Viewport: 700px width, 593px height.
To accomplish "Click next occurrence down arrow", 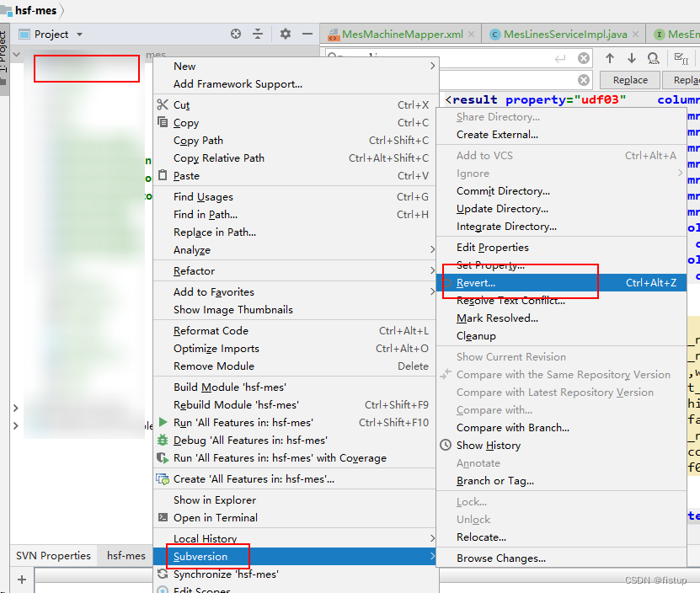I will (x=631, y=58).
